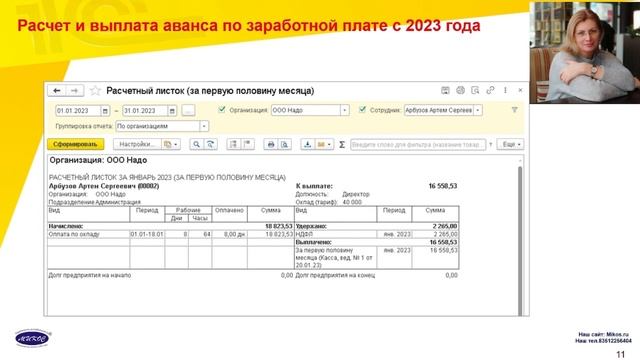
Task: Click end date field 31.01.2023
Action: (145, 111)
